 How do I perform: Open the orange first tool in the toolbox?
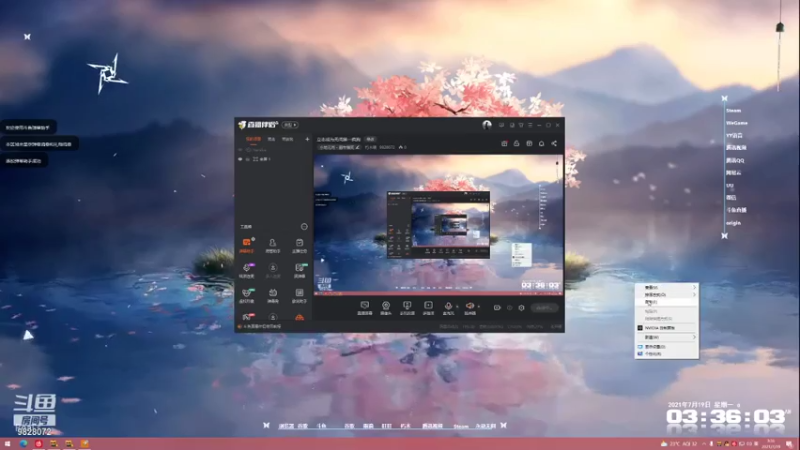(247, 244)
